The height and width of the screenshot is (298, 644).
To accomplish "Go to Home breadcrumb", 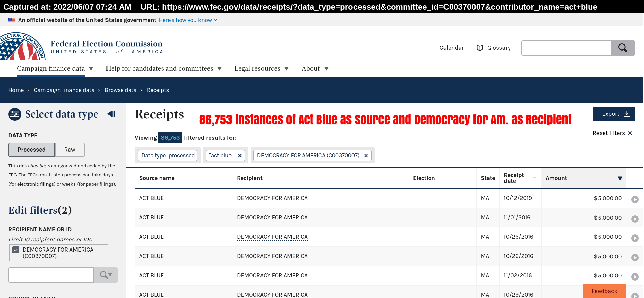I will pyautogui.click(x=16, y=90).
